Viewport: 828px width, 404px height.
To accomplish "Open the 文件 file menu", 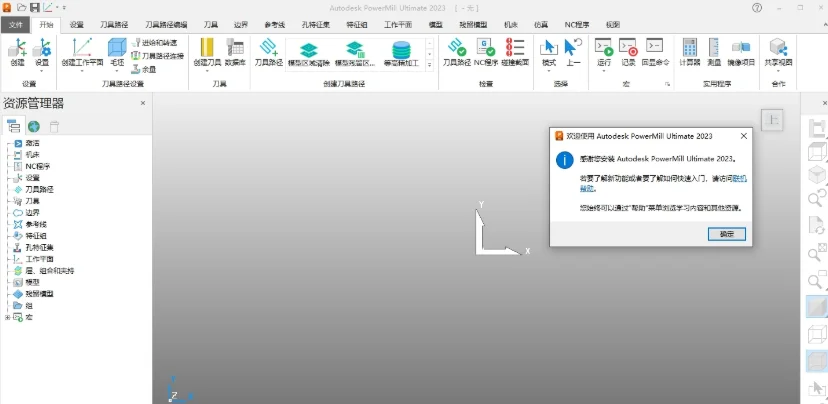I will click(x=16, y=25).
